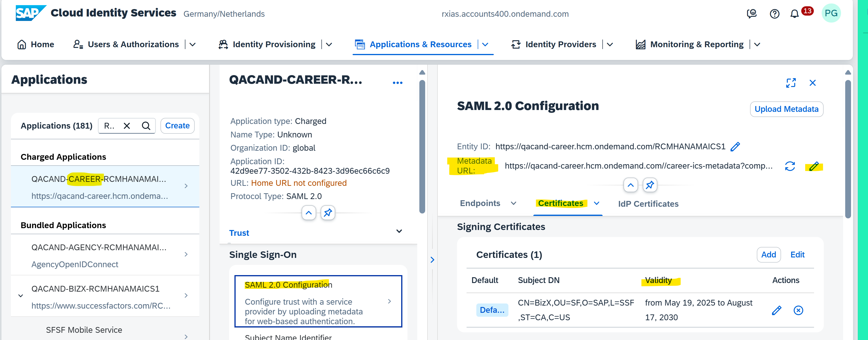868x340 pixels.
Task: Go to Home menu item
Action: tap(43, 44)
